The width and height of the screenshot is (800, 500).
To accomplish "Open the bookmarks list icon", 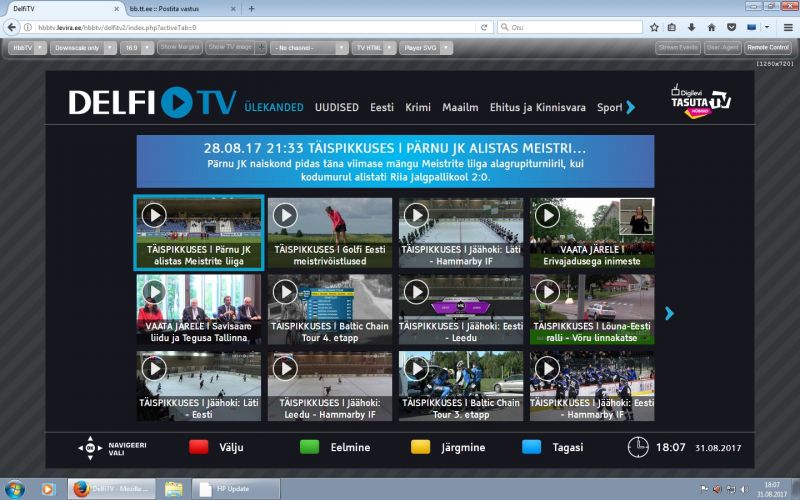I will coord(672,28).
